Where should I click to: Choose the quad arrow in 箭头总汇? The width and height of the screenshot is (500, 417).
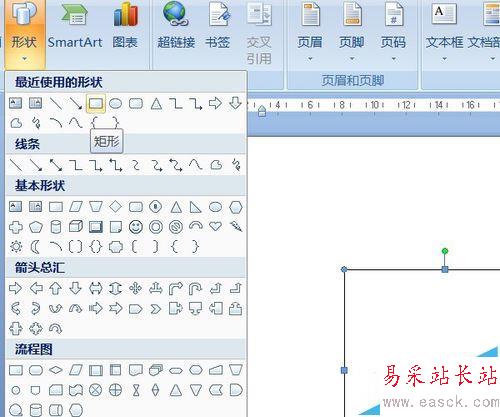pos(136,288)
